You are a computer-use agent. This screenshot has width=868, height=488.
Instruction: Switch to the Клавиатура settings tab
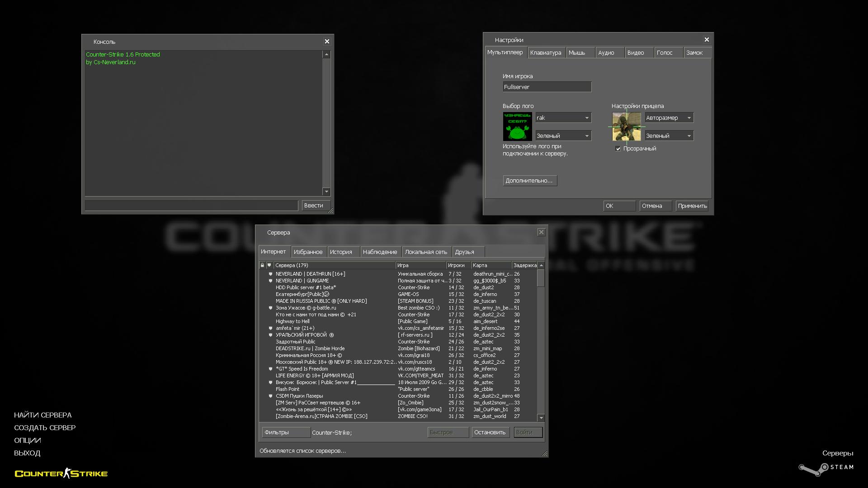546,53
